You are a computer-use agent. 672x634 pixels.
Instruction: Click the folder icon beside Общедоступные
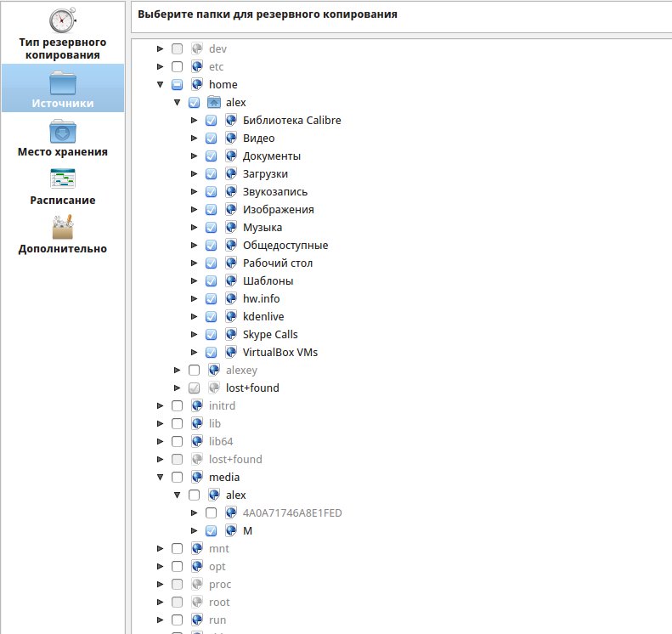pos(231,246)
